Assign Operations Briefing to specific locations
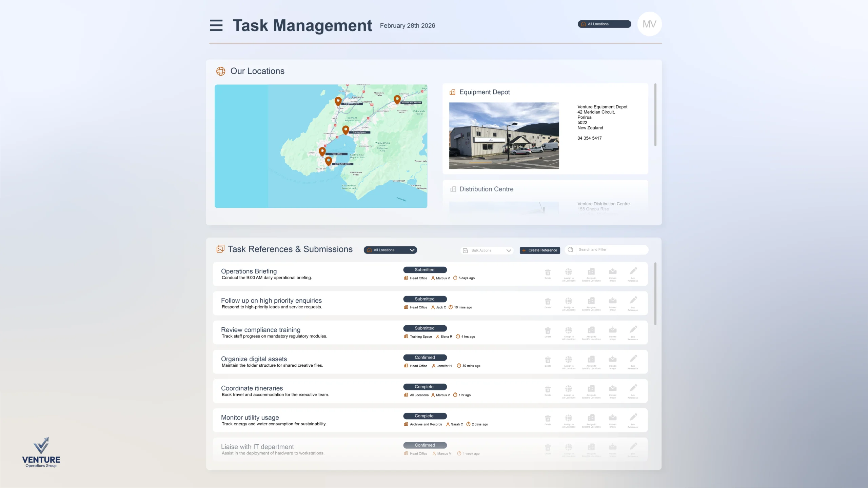The height and width of the screenshot is (488, 868). (x=591, y=274)
